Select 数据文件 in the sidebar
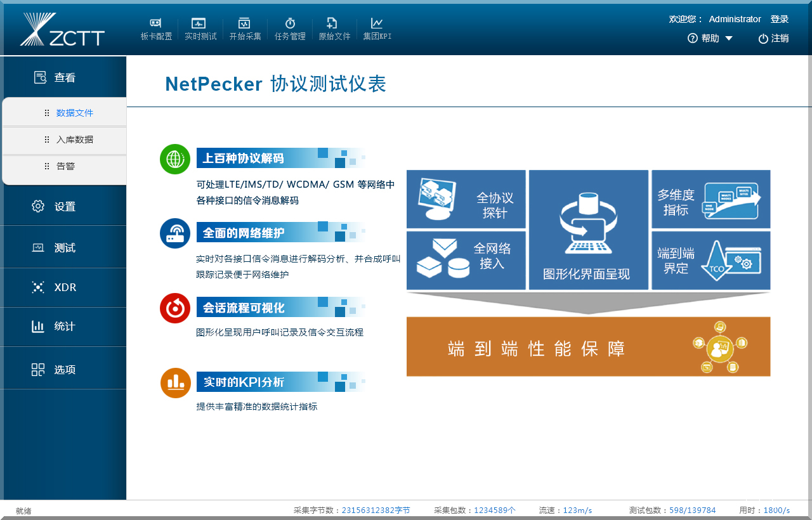 (x=74, y=113)
